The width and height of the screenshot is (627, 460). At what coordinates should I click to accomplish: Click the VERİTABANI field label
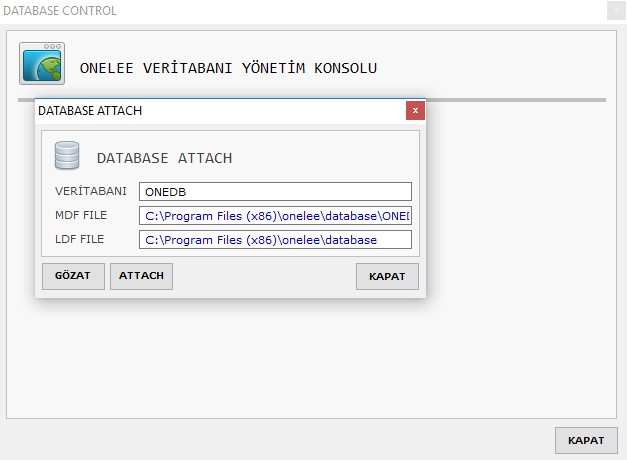91,191
